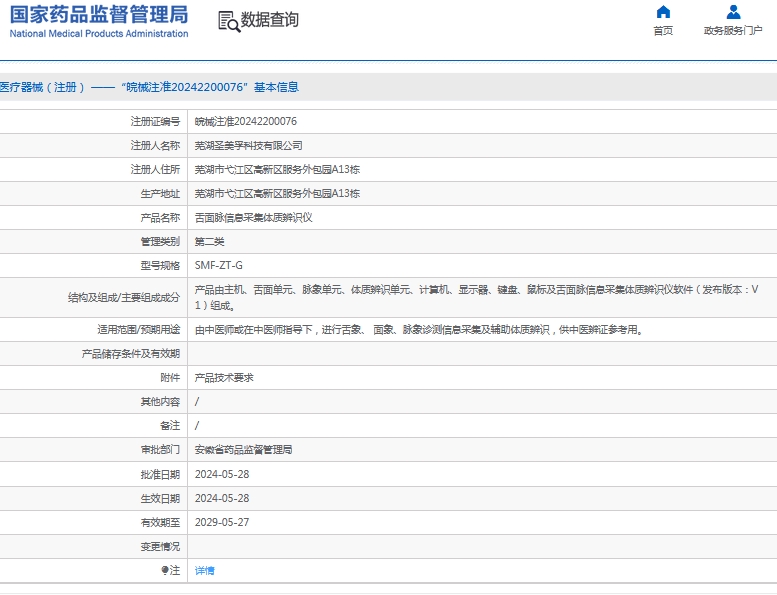The width and height of the screenshot is (777, 595).
Task: Open the 详情 link in the 注 row
Action: point(205,571)
